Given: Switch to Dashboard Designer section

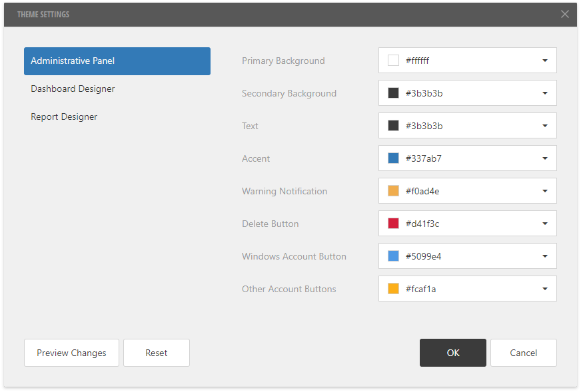Looking at the screenshot, I should [x=73, y=89].
